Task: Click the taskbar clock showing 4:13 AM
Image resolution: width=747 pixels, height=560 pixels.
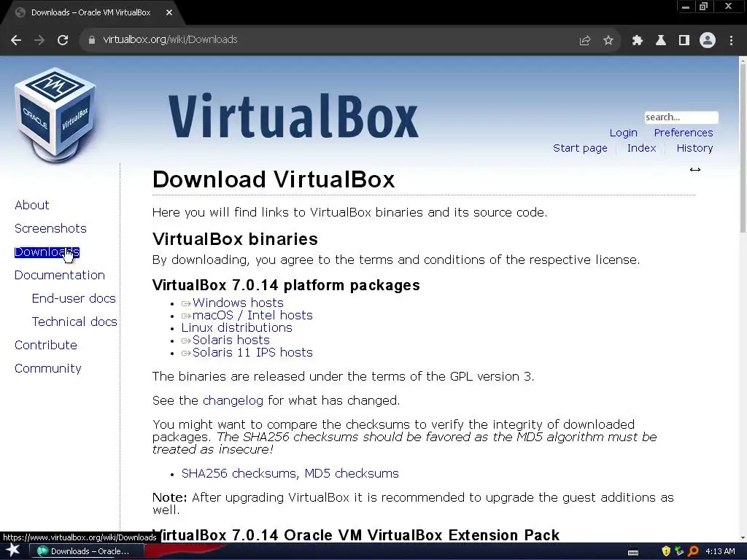Action: coord(720,551)
